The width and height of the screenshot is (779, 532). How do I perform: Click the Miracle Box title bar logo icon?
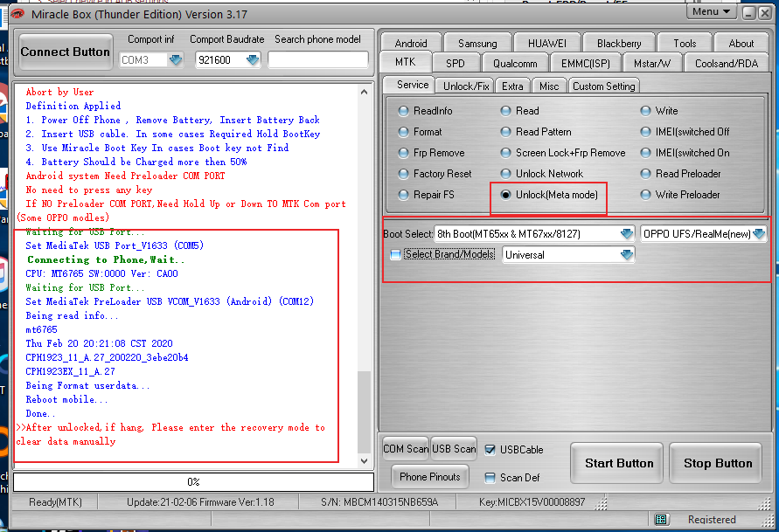17,14
